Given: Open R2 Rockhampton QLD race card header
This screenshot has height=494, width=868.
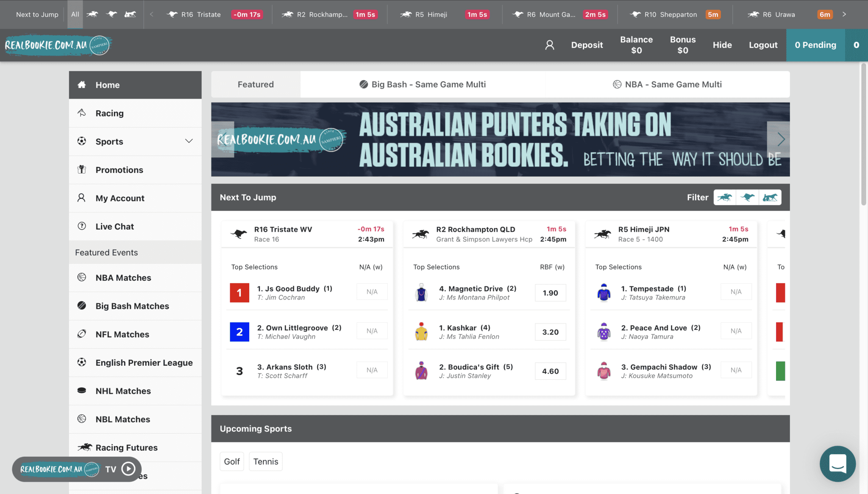Looking at the screenshot, I should coord(489,234).
